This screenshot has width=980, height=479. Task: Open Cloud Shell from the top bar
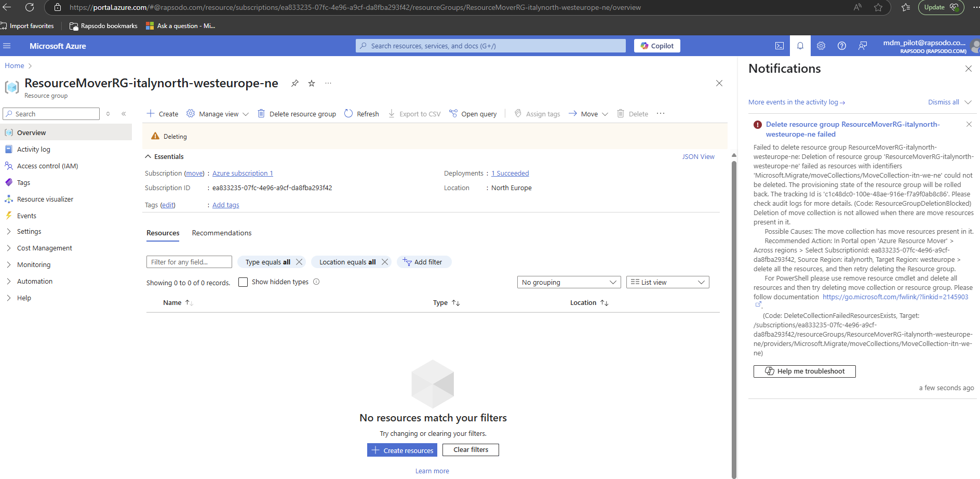pos(780,46)
